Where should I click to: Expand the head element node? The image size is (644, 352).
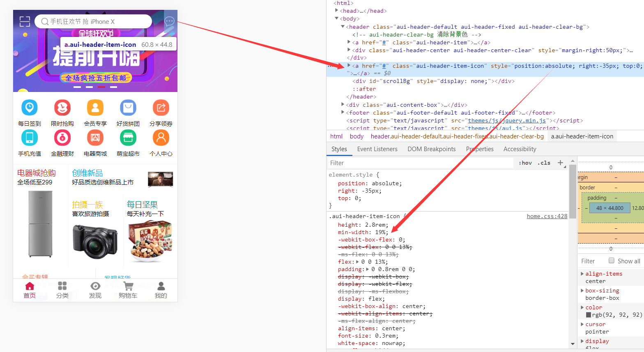(x=337, y=11)
